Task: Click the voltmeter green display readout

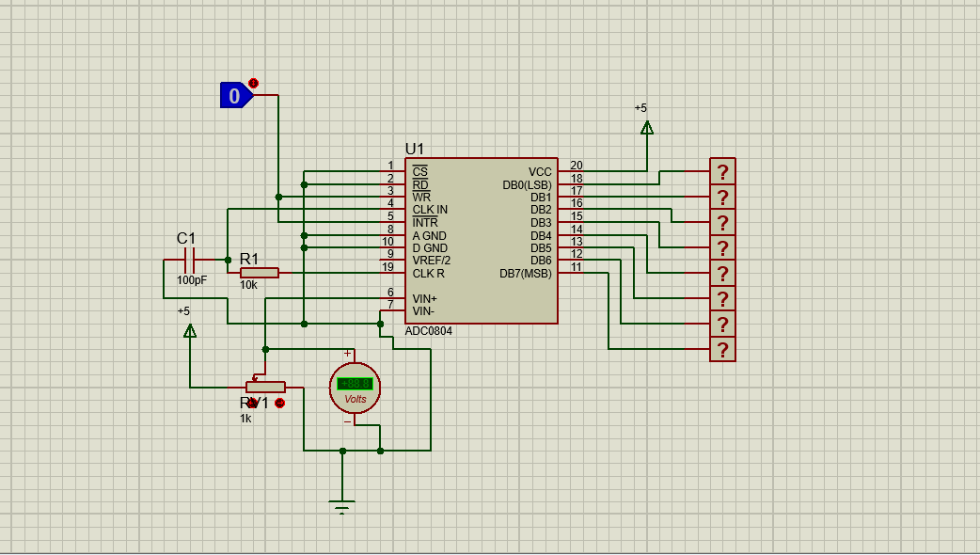Action: coord(355,384)
